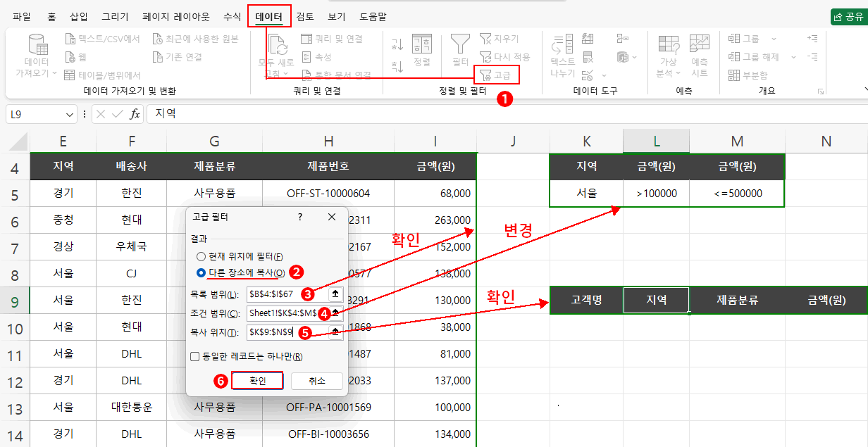Check 동일한 레코드는 하나만 box

(195, 357)
